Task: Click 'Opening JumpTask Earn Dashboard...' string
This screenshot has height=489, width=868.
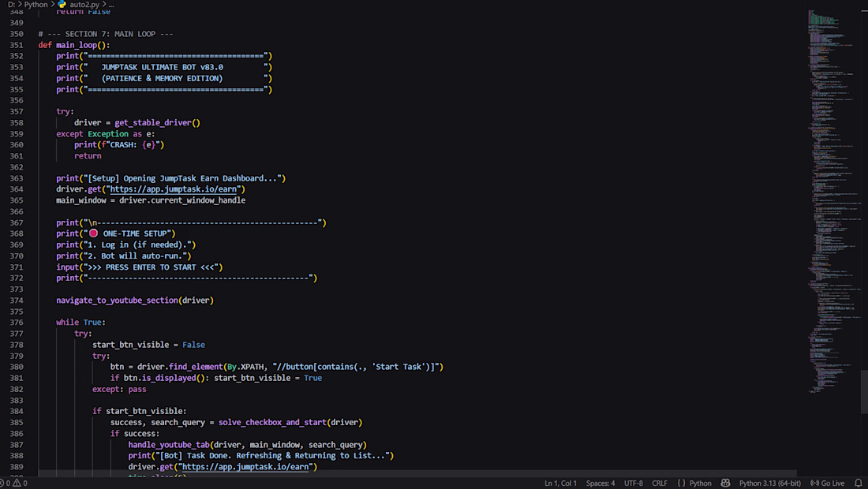Action: click(200, 178)
